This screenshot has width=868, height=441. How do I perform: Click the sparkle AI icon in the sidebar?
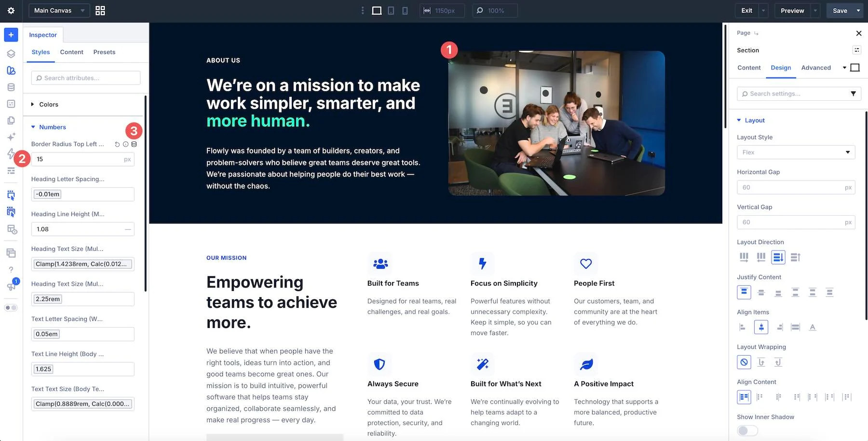[x=11, y=137]
